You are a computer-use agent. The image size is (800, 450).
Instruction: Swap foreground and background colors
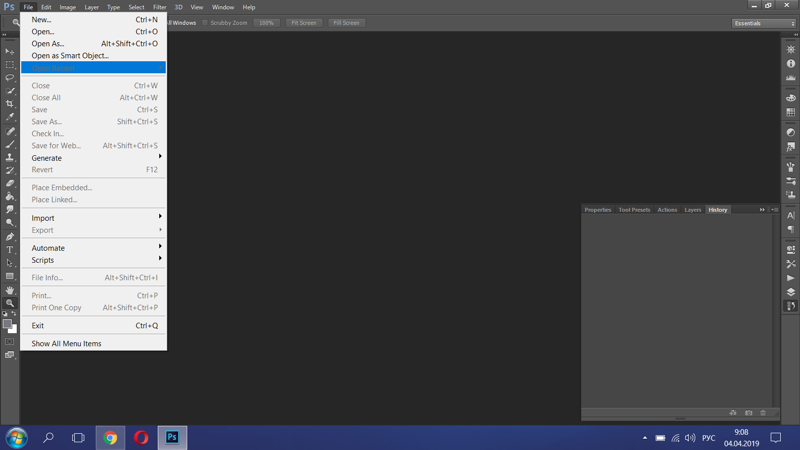tap(14, 314)
